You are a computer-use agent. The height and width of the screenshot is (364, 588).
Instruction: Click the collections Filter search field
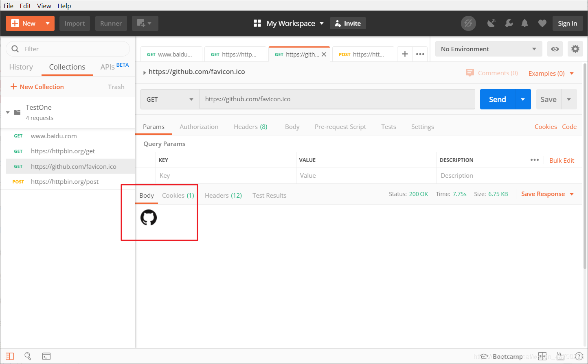click(x=68, y=49)
